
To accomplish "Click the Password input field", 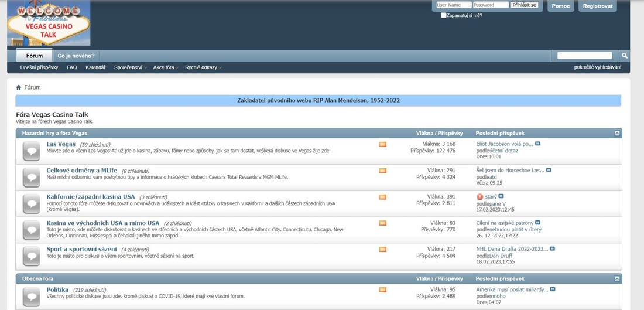I will [491, 5].
